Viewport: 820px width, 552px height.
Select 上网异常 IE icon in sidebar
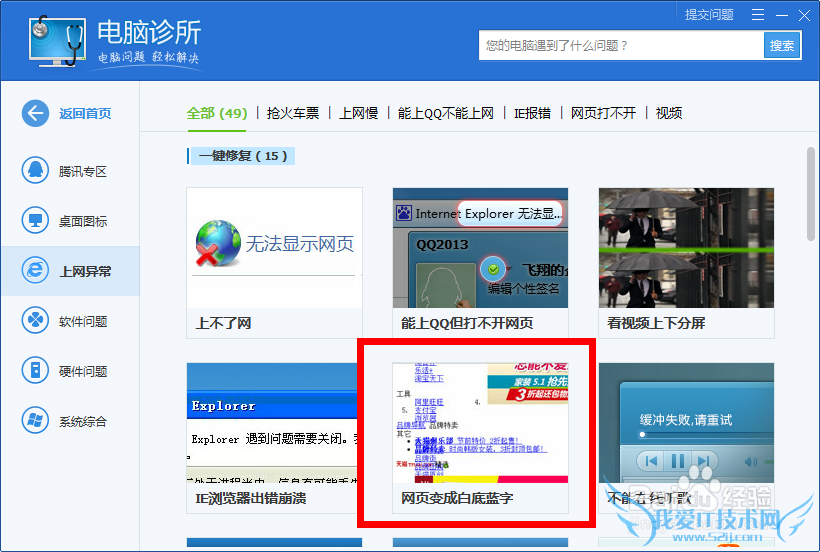(36, 271)
